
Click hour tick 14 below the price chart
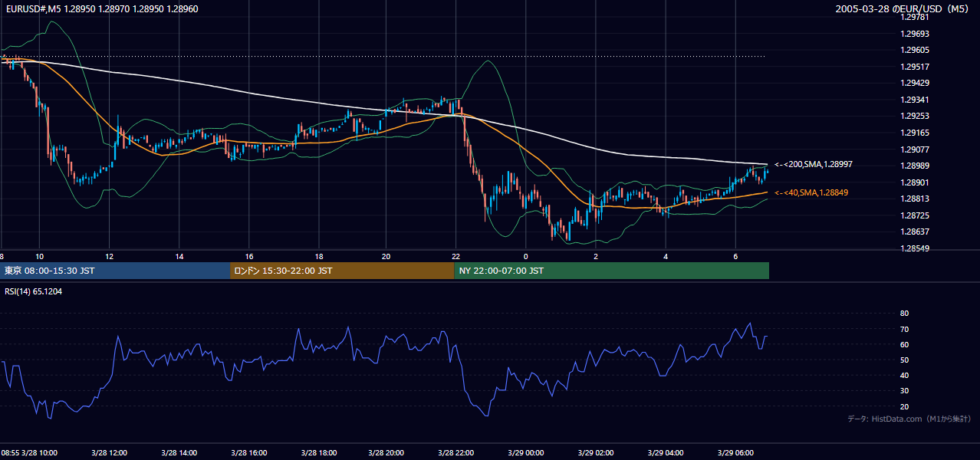point(179,256)
